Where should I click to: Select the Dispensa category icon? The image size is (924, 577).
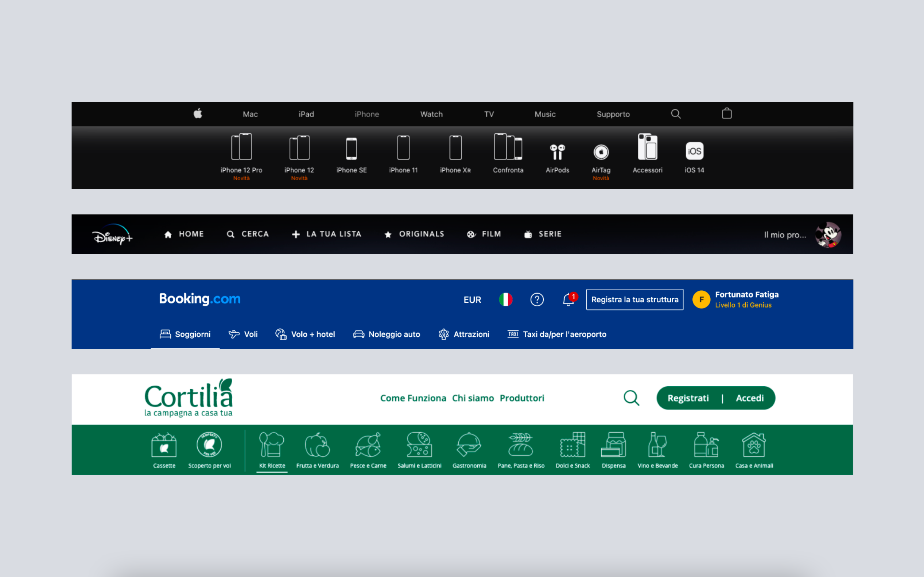click(x=613, y=445)
